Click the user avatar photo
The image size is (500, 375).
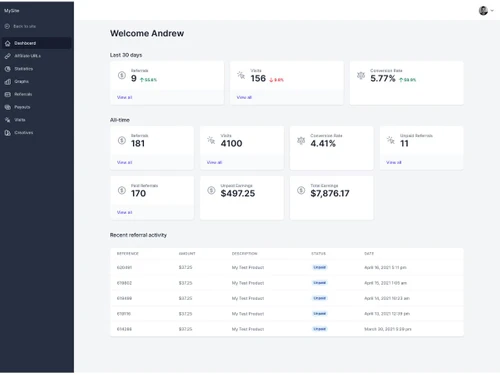coord(483,11)
